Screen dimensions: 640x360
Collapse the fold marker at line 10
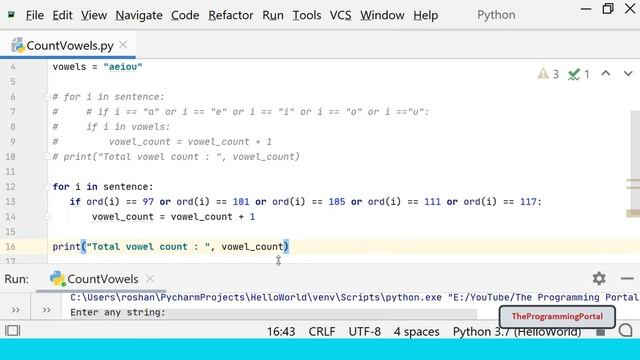click(x=47, y=156)
